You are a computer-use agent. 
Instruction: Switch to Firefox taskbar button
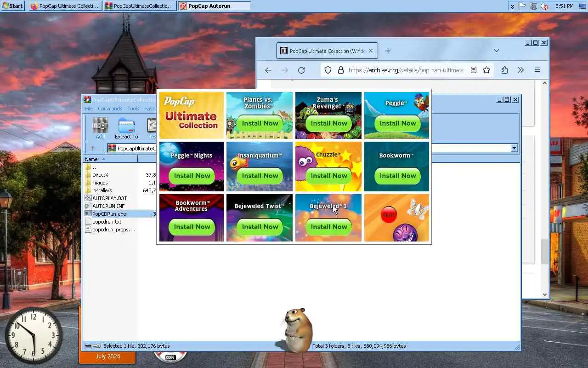click(65, 6)
